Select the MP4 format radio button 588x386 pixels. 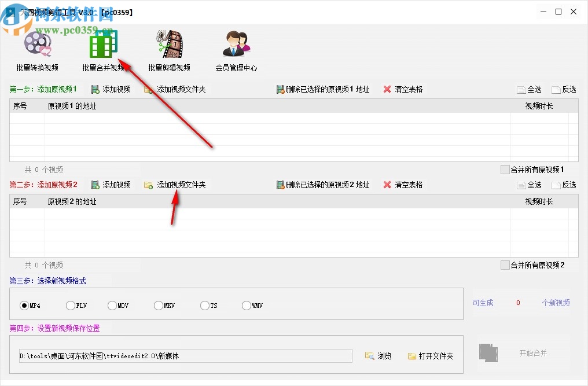click(24, 306)
